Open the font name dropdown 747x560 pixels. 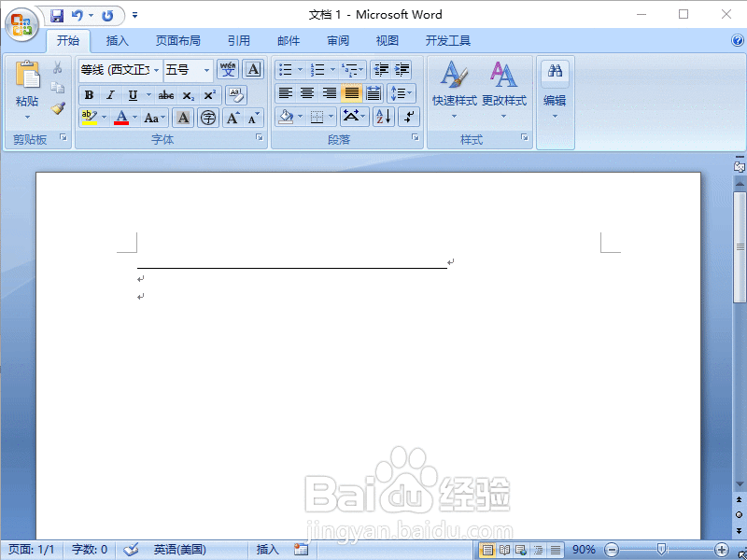156,71
